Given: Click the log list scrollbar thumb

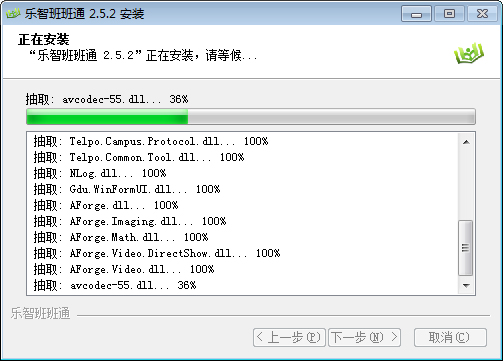Looking at the screenshot, I should (x=466, y=248).
